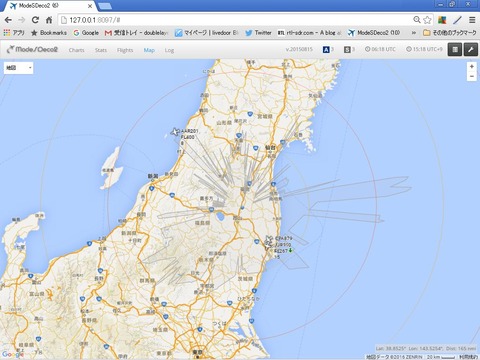This screenshot has height=360, width=480.
Task: Open the ModeSDeco2 bookmark
Action: click(x=374, y=33)
